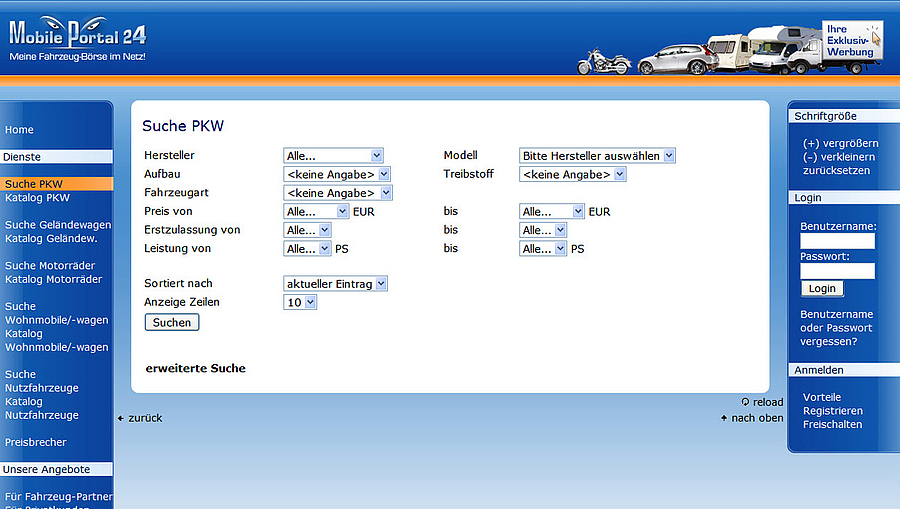
Task: Expand the Modell dropdown
Action: 597,156
